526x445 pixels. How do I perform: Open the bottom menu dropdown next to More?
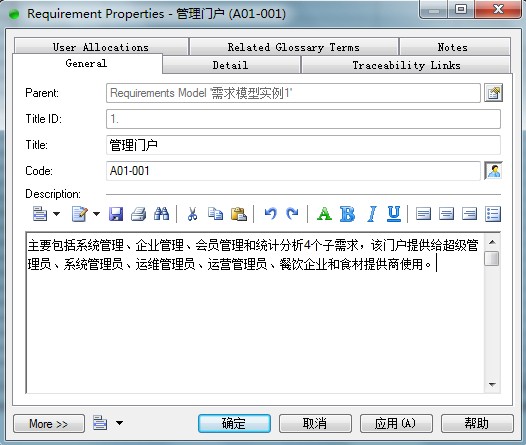[119, 423]
